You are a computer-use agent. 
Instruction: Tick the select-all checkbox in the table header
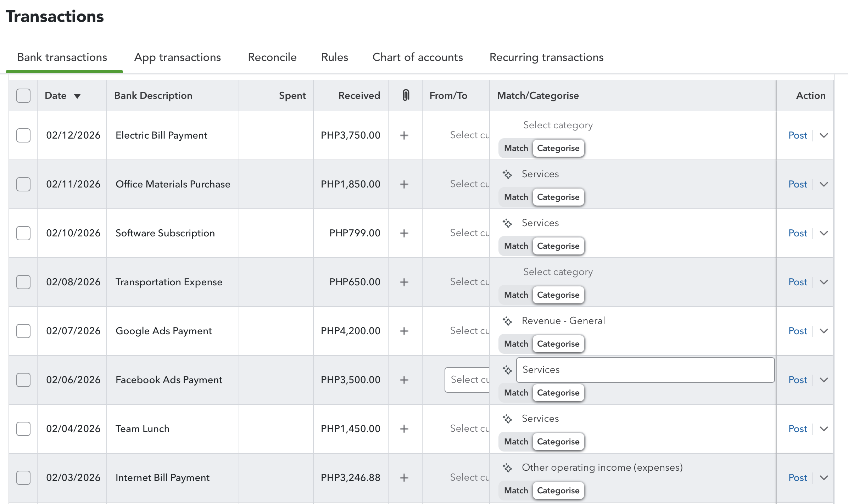point(23,96)
